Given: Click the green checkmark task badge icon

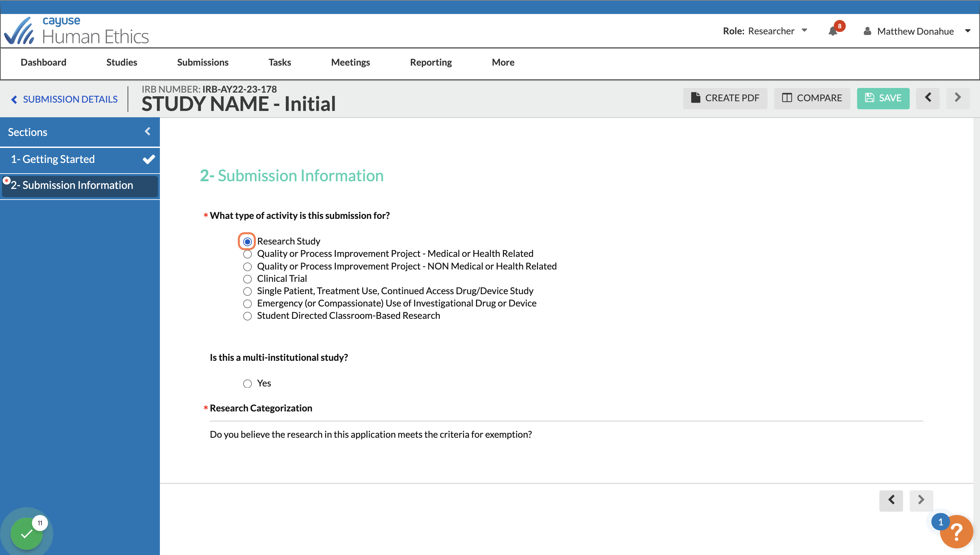Looking at the screenshot, I should [x=27, y=534].
